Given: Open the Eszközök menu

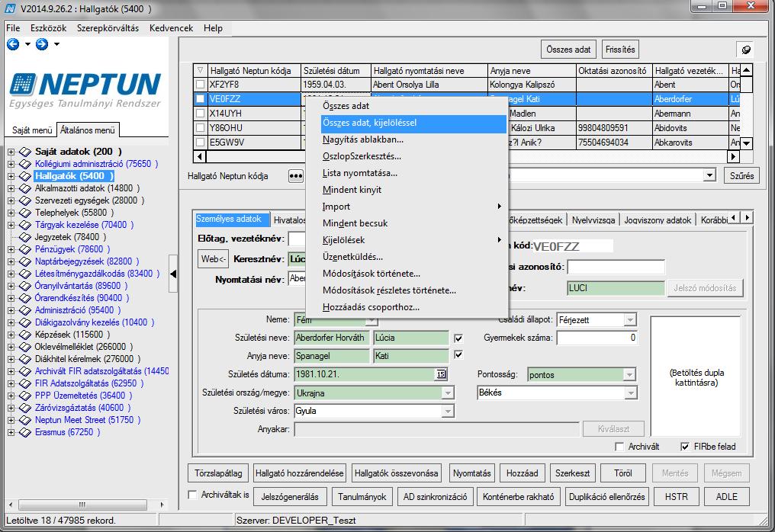Looking at the screenshot, I should [49, 28].
